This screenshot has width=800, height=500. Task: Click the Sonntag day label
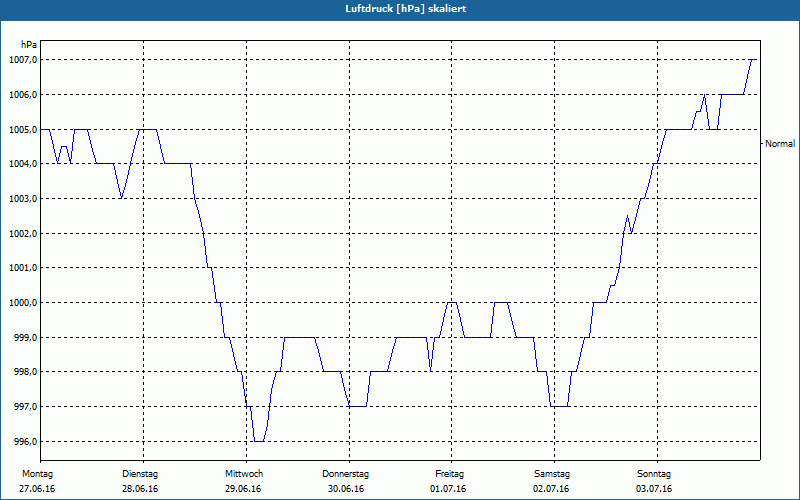point(654,474)
